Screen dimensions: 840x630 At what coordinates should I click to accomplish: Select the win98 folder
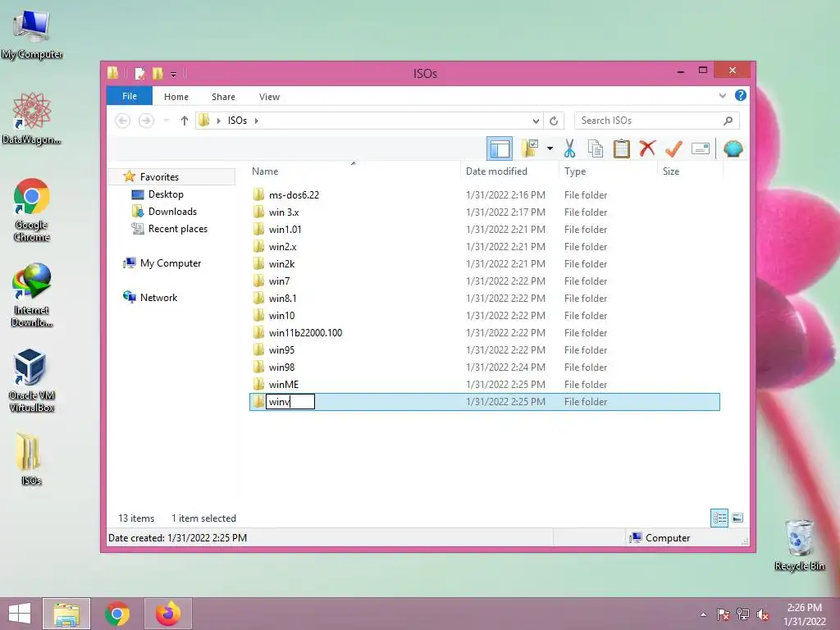484,367
